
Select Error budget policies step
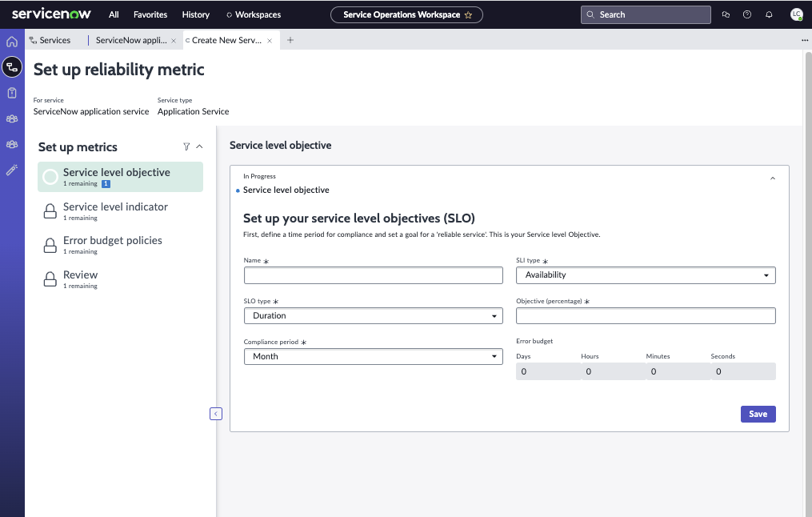[120, 245]
